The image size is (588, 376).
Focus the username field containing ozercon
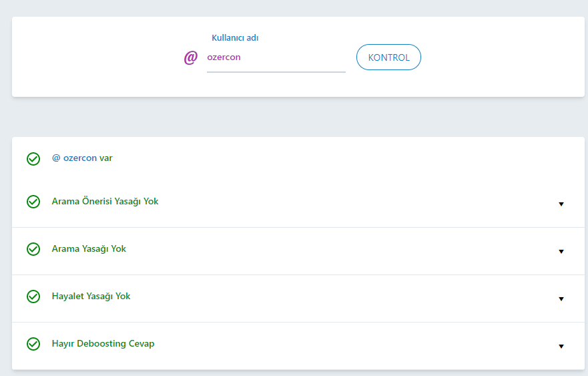(x=276, y=57)
